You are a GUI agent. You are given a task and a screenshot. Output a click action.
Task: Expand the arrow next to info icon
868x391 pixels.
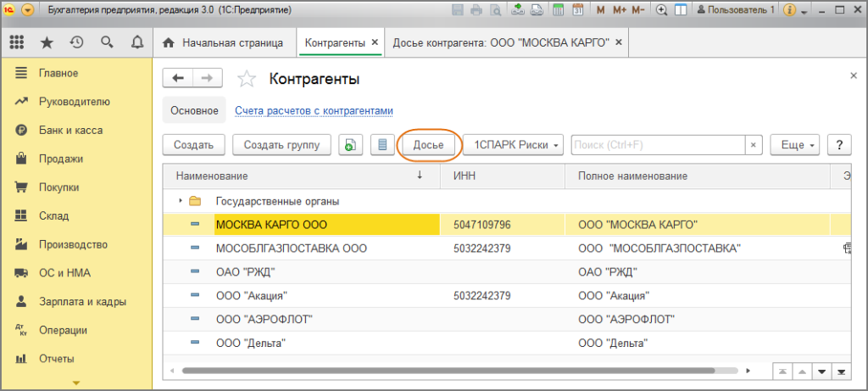804,11
